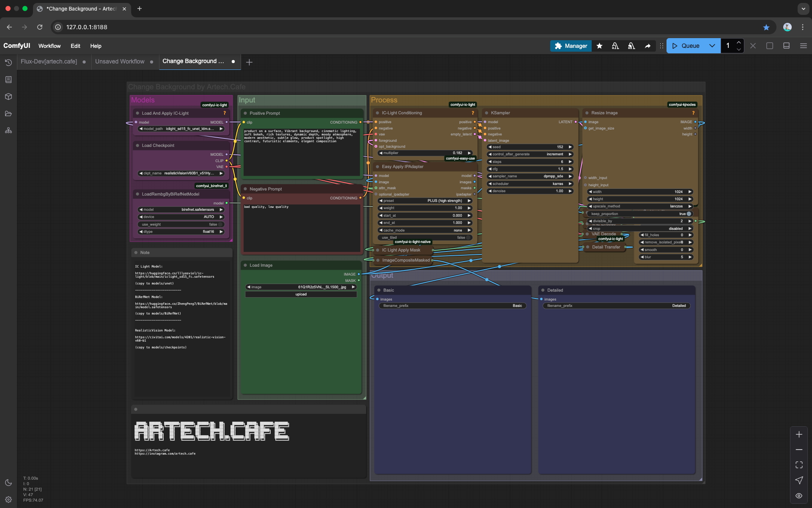Open the workflows folder sidebar icon
The height and width of the screenshot is (508, 812).
pyautogui.click(x=8, y=113)
